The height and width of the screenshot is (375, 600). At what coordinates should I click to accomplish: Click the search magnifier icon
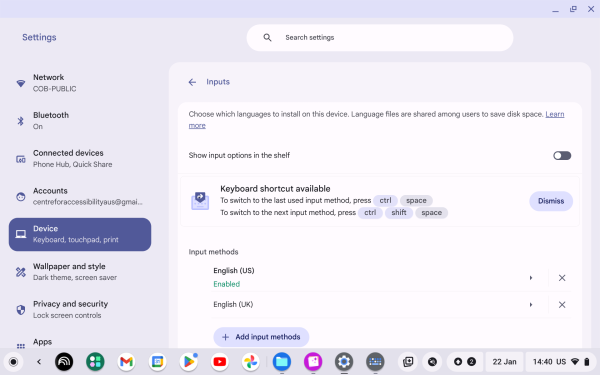pyautogui.click(x=267, y=38)
